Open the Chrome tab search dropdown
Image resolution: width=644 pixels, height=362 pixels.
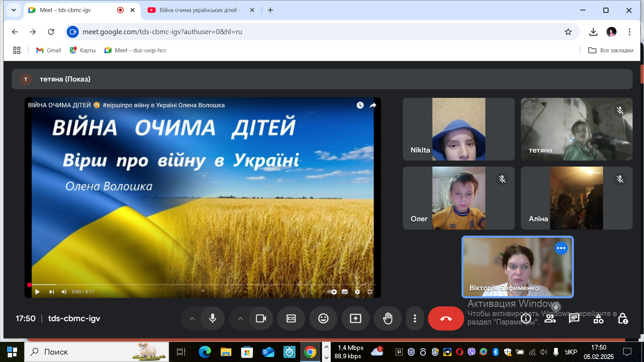[x=14, y=10]
